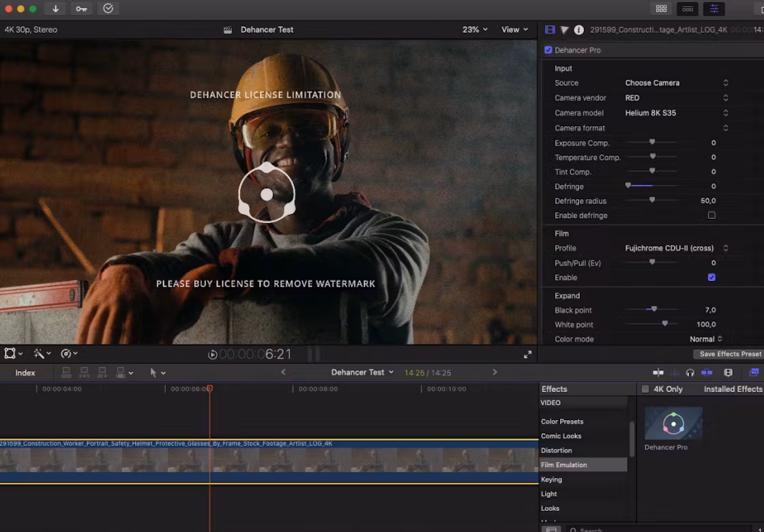Screen dimensions: 764x532
Task: Open the Film Profile Fujichrome dropdown
Action: tap(677, 248)
